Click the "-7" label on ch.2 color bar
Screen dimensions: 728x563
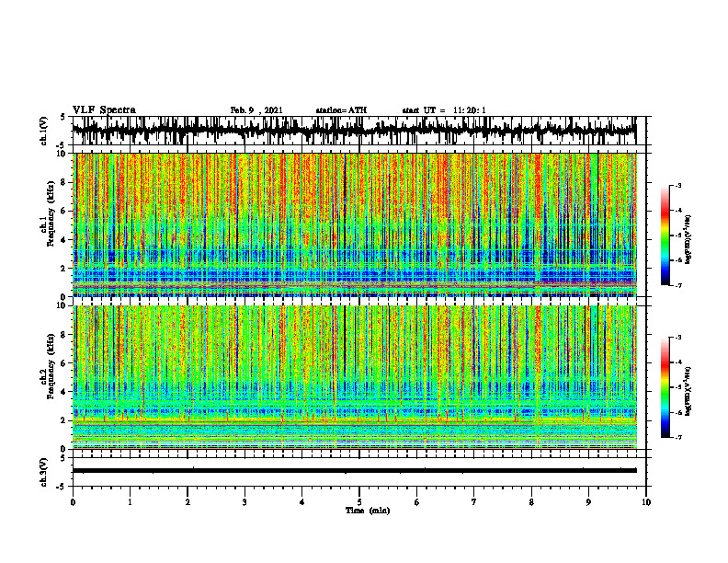tap(677, 437)
